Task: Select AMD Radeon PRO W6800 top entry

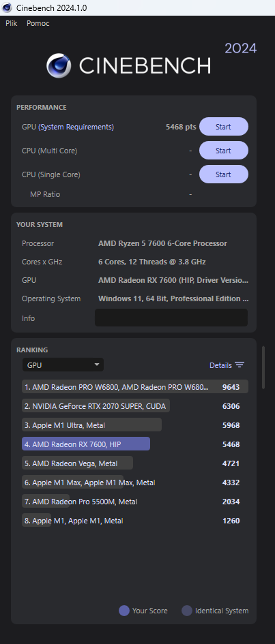Action: [x=135, y=387]
